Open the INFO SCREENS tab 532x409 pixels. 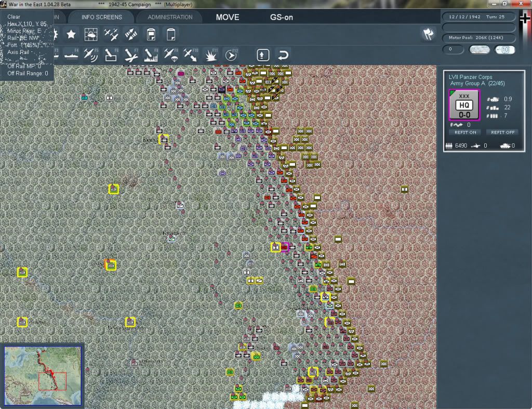click(x=102, y=17)
